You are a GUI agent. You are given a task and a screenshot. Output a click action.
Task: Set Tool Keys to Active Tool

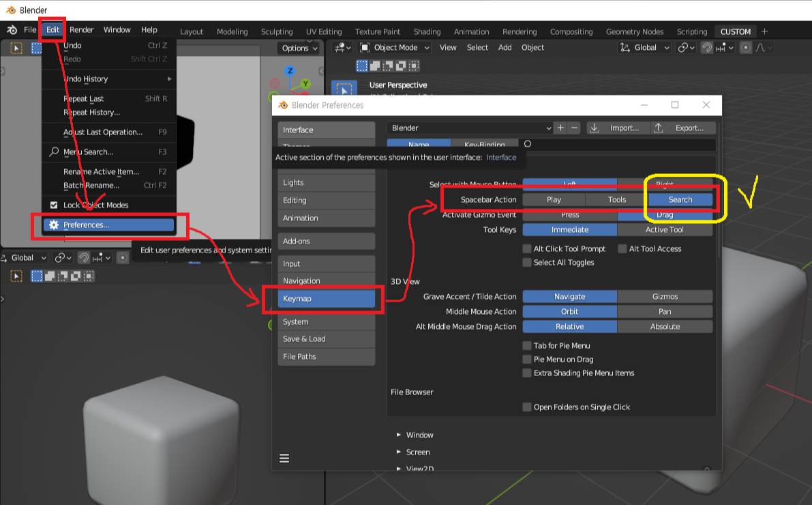point(665,230)
